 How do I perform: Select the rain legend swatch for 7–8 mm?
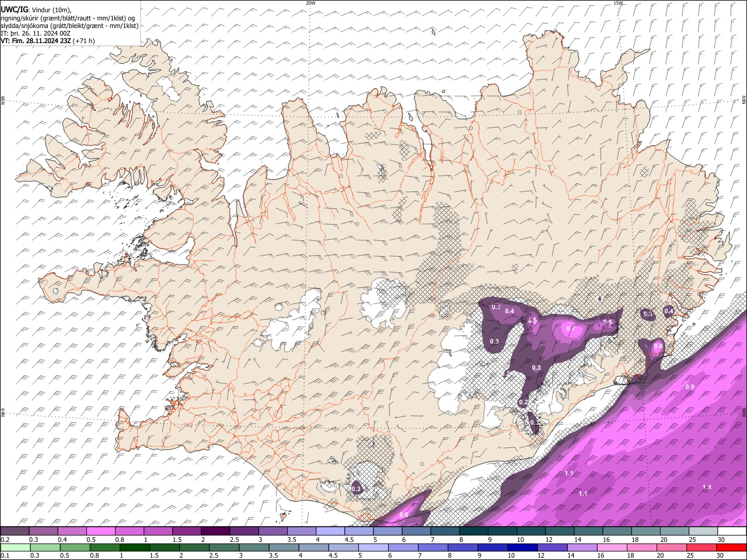[x=432, y=548]
